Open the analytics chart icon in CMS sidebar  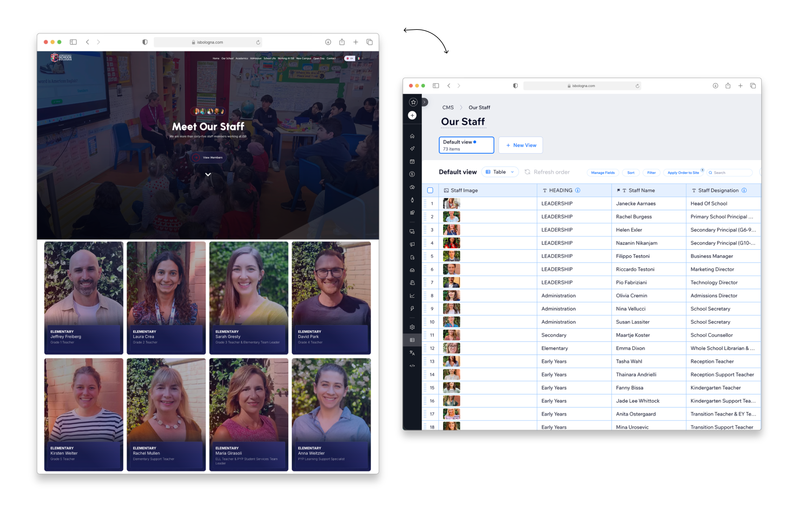(412, 296)
